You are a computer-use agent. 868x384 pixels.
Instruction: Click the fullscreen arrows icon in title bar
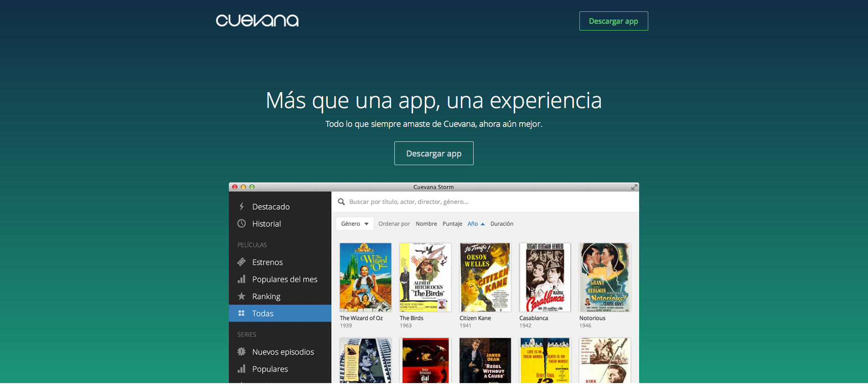[634, 187]
